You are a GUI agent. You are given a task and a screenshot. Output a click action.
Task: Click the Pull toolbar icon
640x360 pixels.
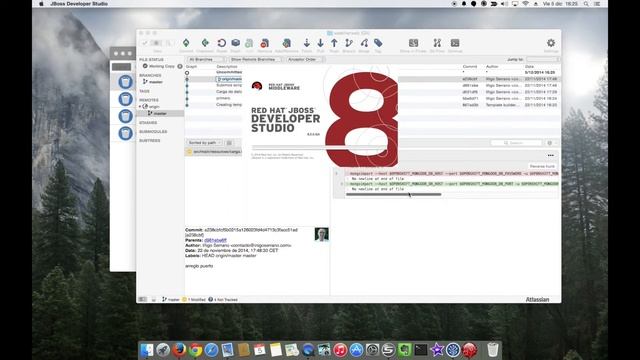point(320,43)
